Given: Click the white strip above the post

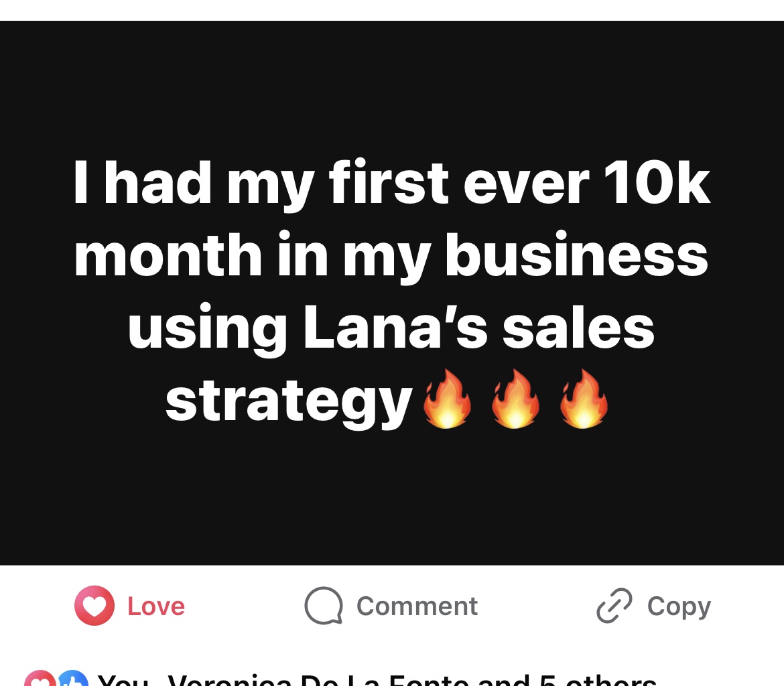Looking at the screenshot, I should point(392,9).
